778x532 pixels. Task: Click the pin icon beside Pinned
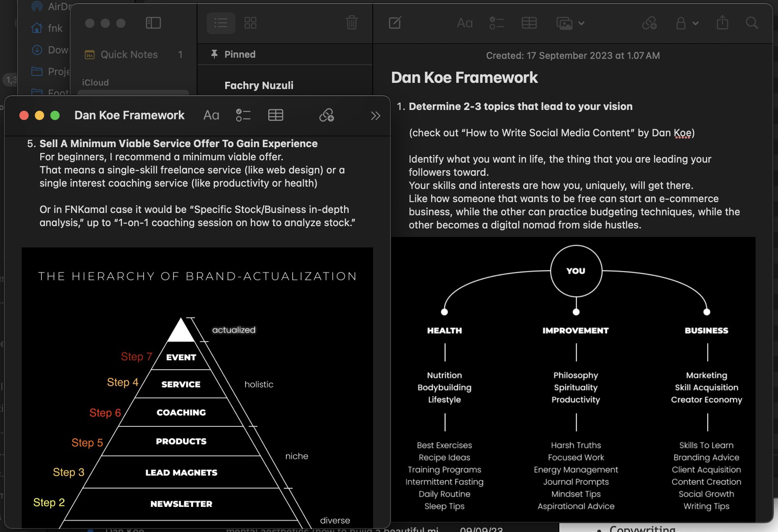pos(214,54)
